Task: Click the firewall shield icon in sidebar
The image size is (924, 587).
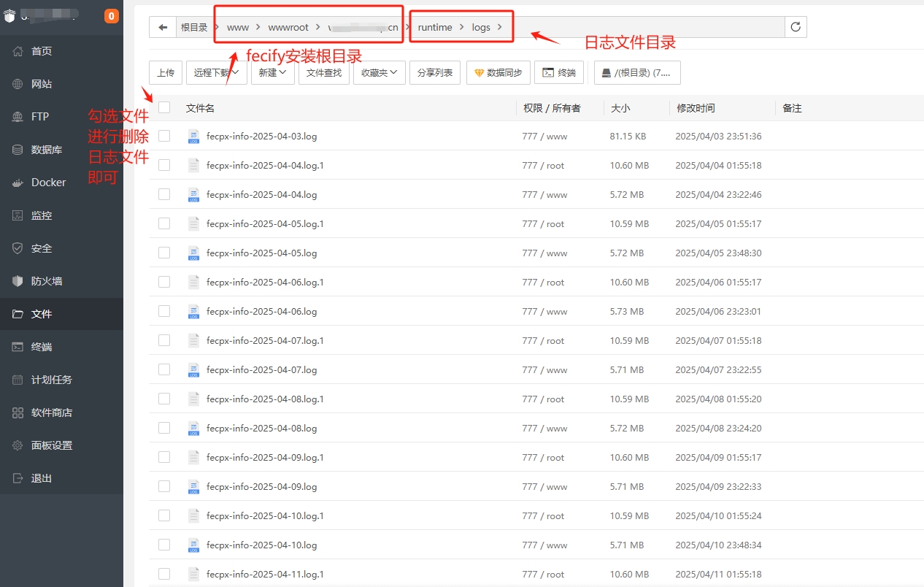Action: 18,281
